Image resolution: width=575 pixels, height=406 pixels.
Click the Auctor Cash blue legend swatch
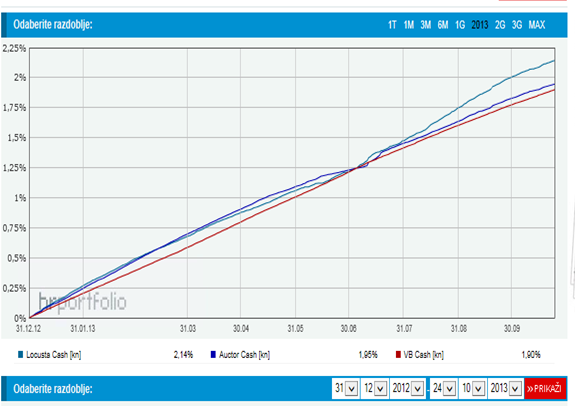[213, 355]
